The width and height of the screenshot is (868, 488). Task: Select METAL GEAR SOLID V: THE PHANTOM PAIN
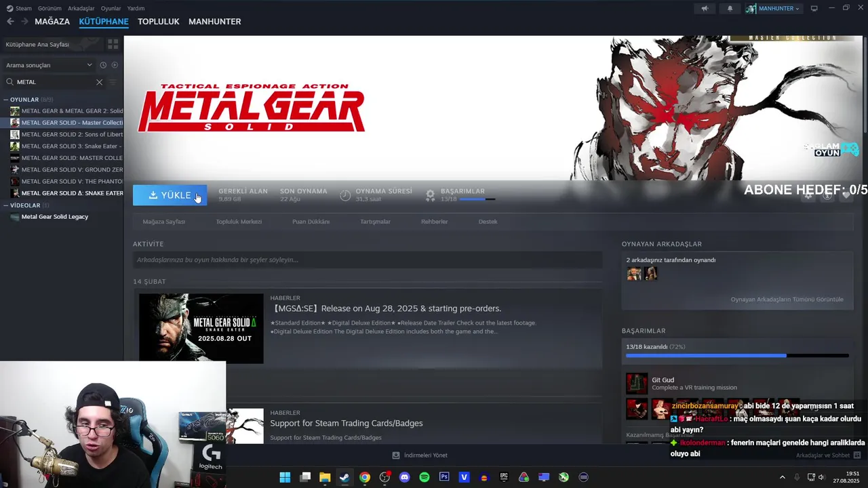(x=66, y=182)
